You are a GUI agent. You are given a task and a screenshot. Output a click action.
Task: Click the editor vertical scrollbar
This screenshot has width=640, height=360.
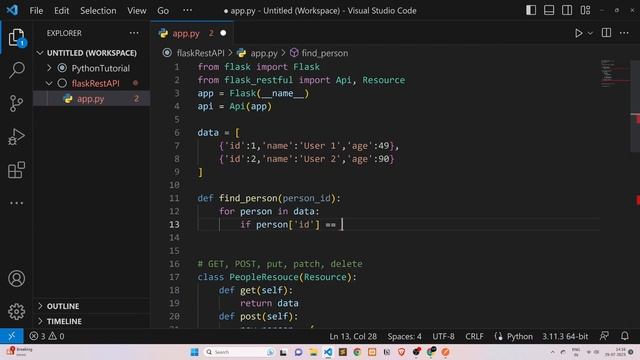tap(635, 106)
